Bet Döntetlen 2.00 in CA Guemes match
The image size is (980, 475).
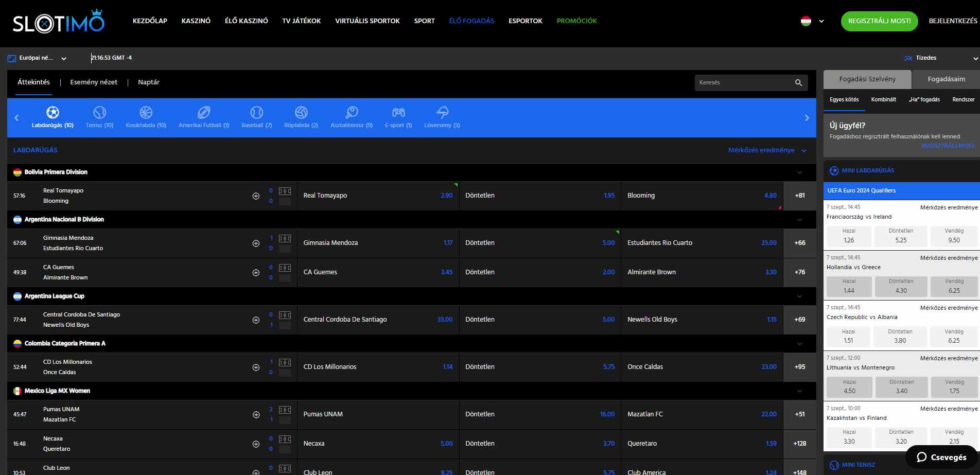[540, 272]
